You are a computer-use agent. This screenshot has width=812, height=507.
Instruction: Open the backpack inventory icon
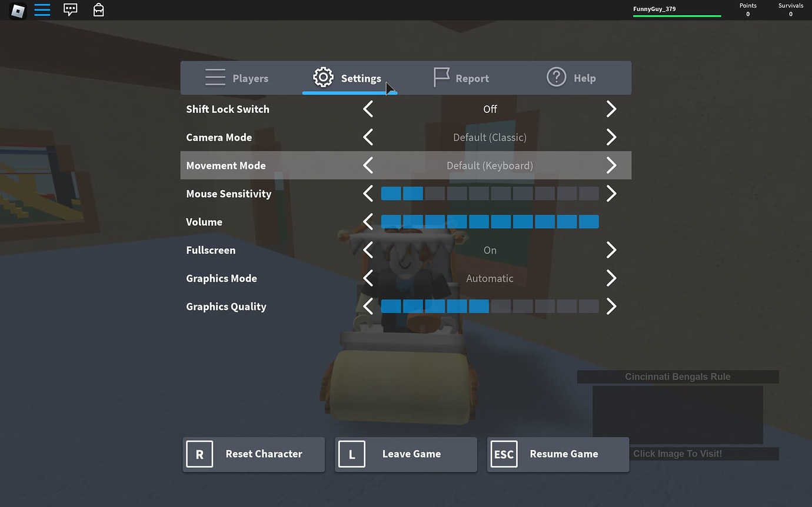[x=98, y=10]
